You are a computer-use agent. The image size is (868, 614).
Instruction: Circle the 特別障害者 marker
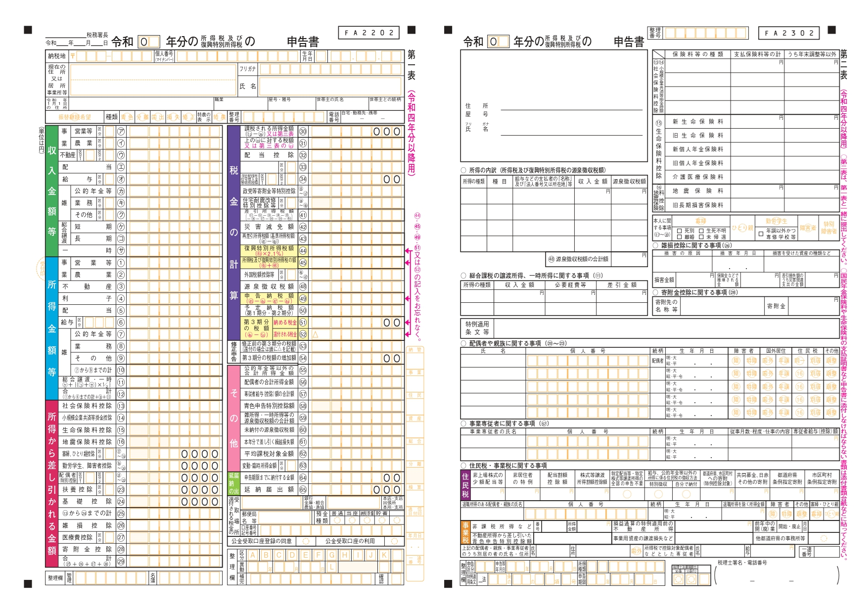(x=828, y=228)
